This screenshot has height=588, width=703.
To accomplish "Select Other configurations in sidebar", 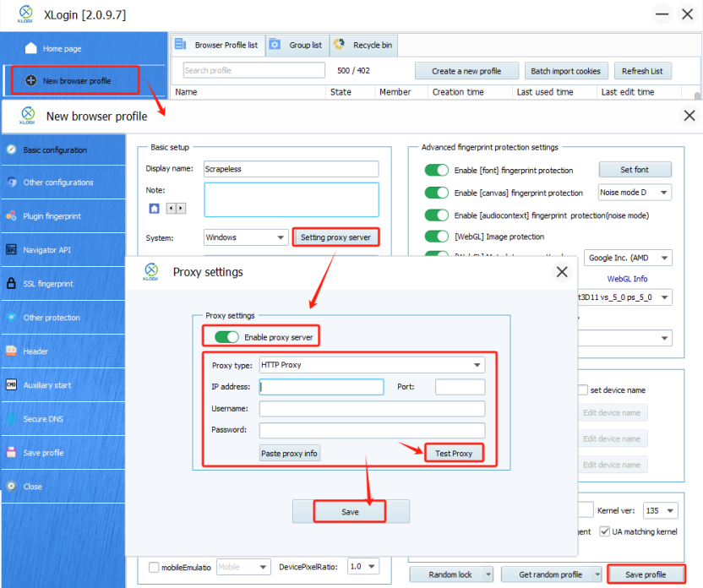I will (63, 182).
